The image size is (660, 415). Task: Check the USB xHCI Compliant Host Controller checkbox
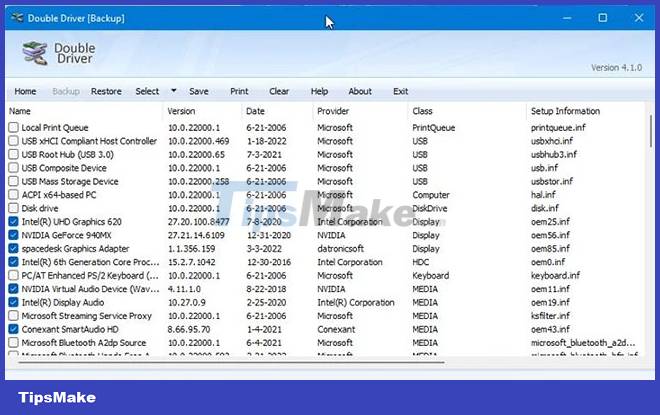click(x=13, y=141)
